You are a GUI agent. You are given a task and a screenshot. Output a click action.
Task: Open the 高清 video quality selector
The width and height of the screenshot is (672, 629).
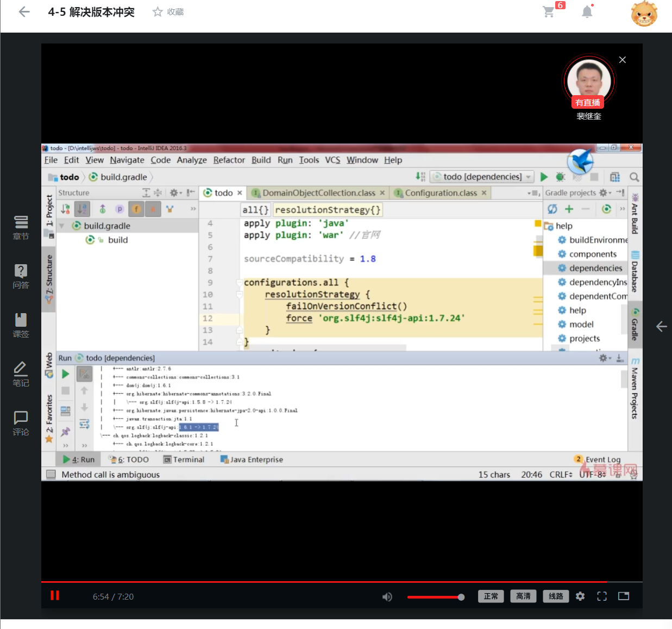pyautogui.click(x=524, y=596)
